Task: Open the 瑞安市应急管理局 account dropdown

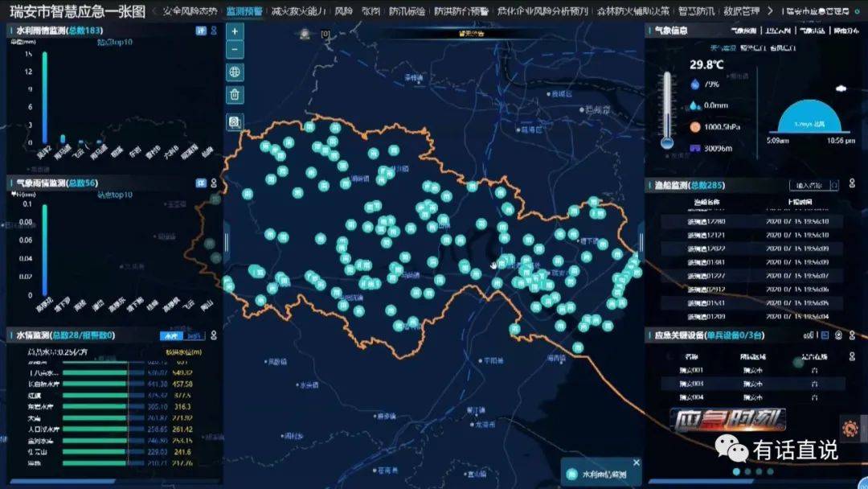Action: click(817, 11)
